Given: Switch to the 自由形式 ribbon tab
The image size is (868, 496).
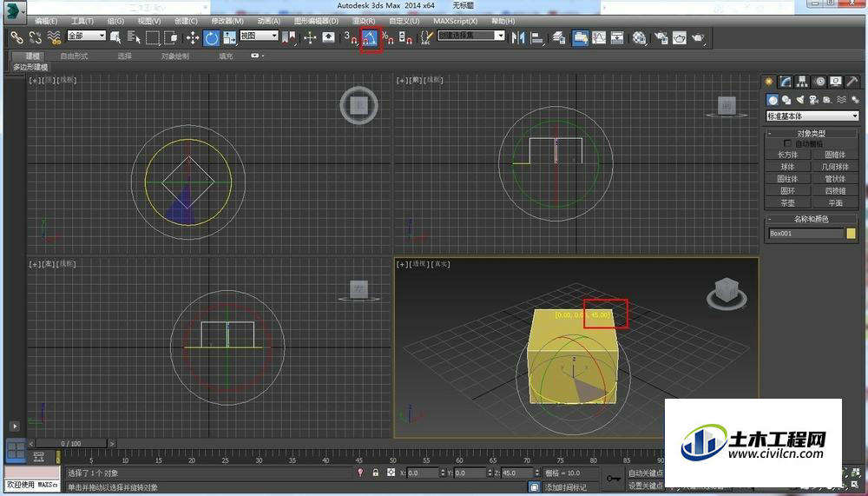Looking at the screenshot, I should tap(74, 56).
